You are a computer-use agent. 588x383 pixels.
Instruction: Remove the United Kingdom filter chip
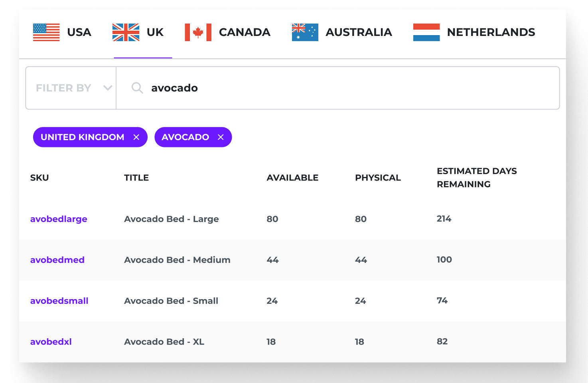(136, 137)
